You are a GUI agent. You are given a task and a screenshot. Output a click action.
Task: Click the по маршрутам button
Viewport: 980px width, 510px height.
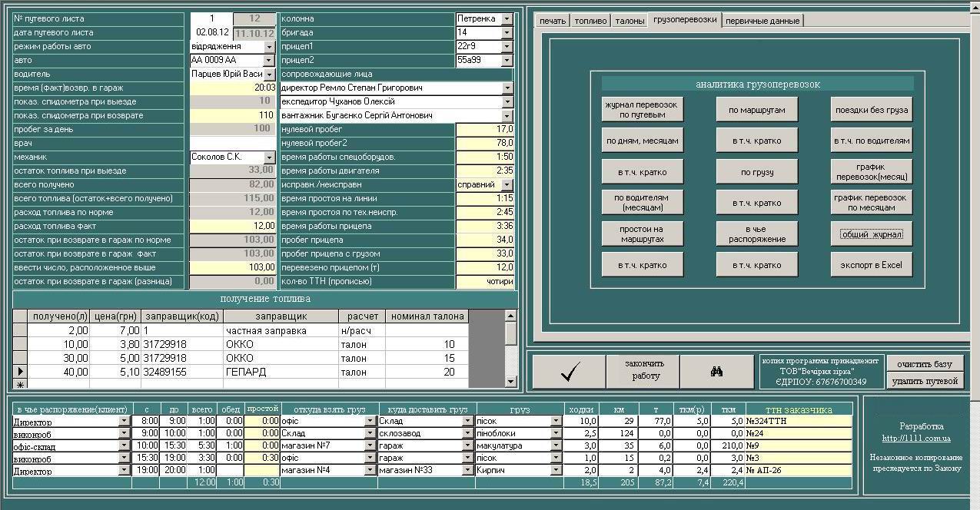(x=756, y=109)
